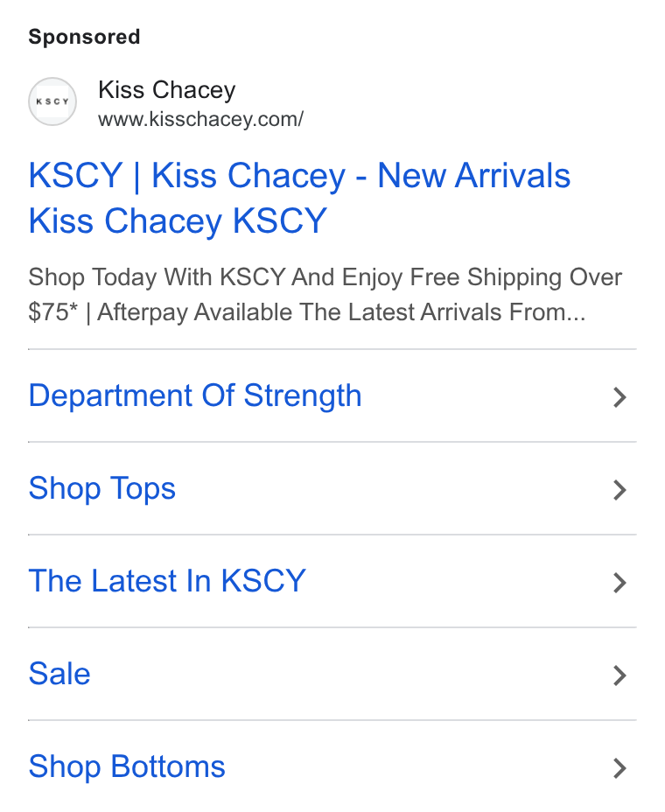Click the Sponsored label
665x812 pixels.
pos(84,37)
